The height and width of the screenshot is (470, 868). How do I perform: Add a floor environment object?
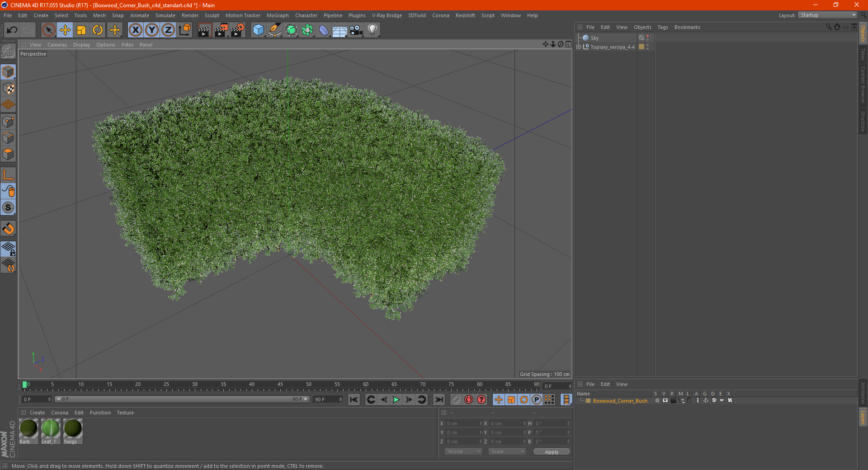tap(340, 30)
